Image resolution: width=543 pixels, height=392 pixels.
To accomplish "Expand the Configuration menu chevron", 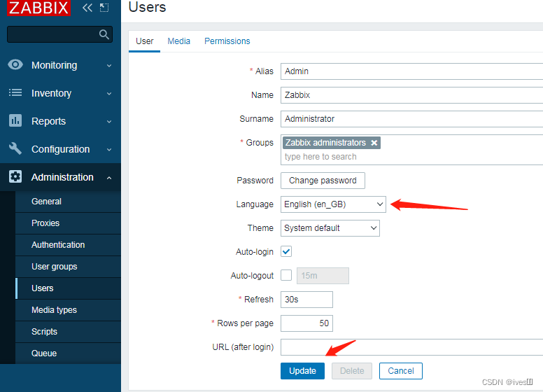I will pyautogui.click(x=109, y=150).
